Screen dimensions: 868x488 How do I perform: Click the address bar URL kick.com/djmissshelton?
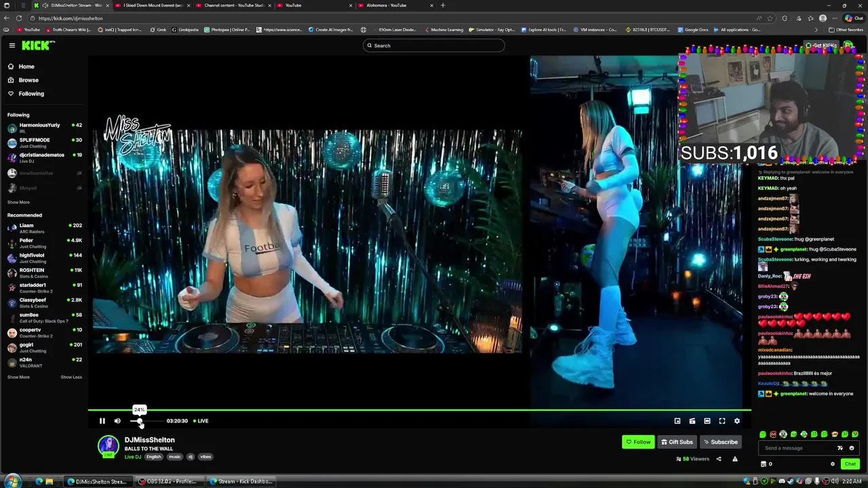pos(71,18)
